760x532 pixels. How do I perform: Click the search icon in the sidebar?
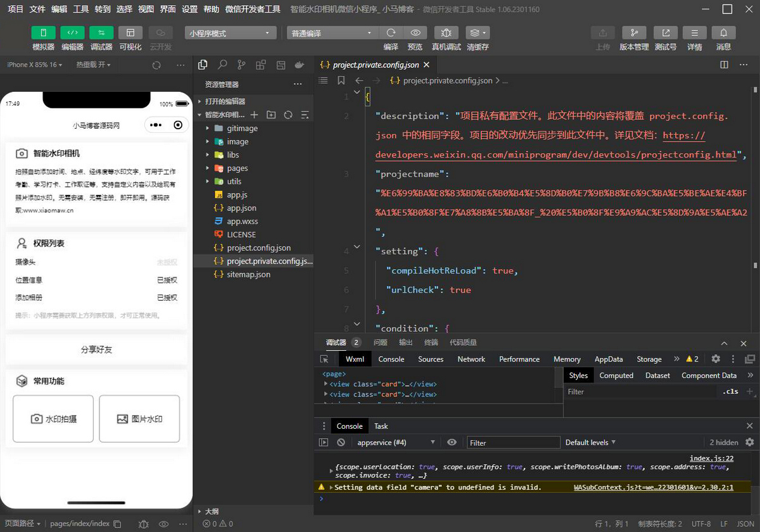coord(222,65)
